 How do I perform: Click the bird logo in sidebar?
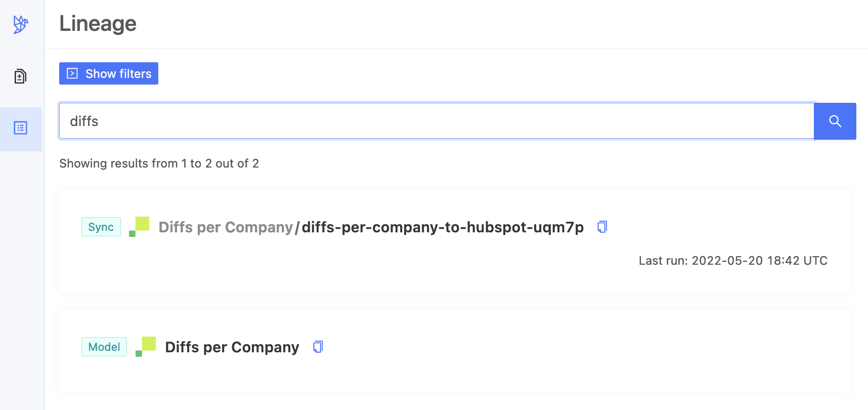21,24
